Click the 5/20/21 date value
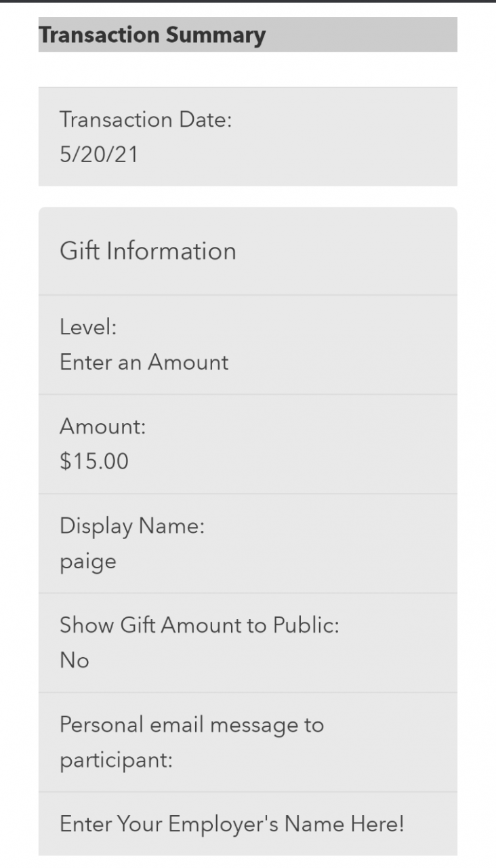496x868 pixels. point(99,155)
